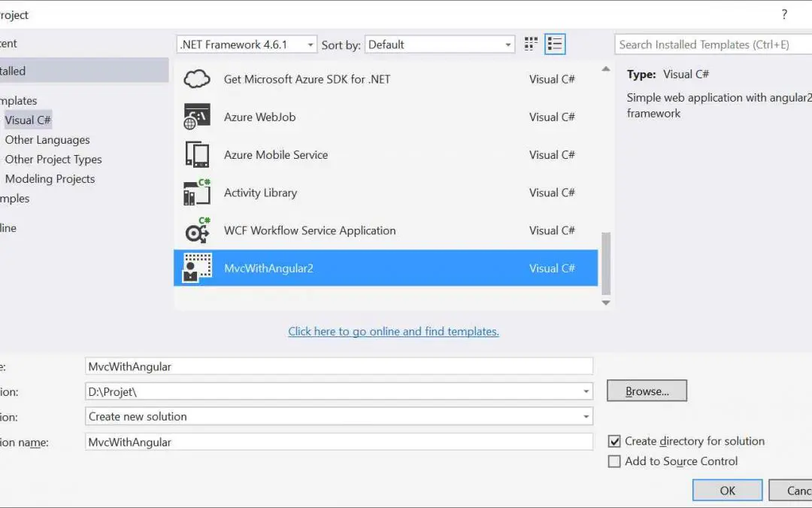Screen dimensions: 812x508
Task: Select the Activity Library template name
Action: 260,193
